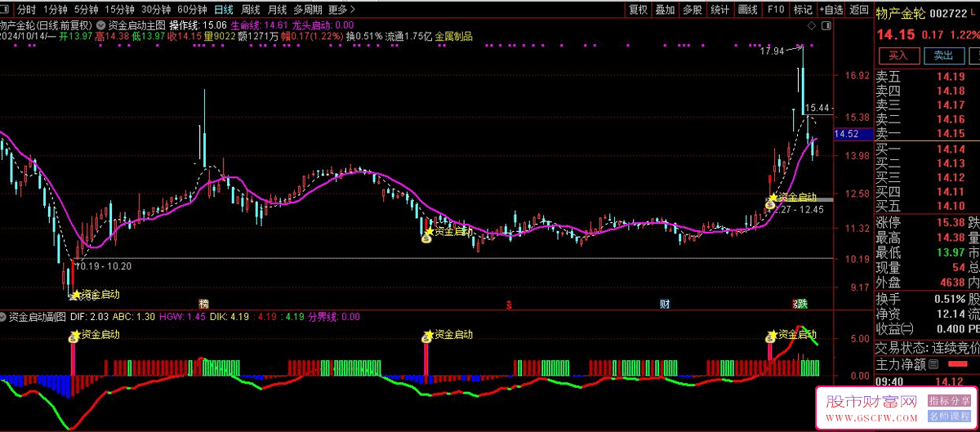Click the 卖四 price 14.18

pyautogui.click(x=951, y=91)
